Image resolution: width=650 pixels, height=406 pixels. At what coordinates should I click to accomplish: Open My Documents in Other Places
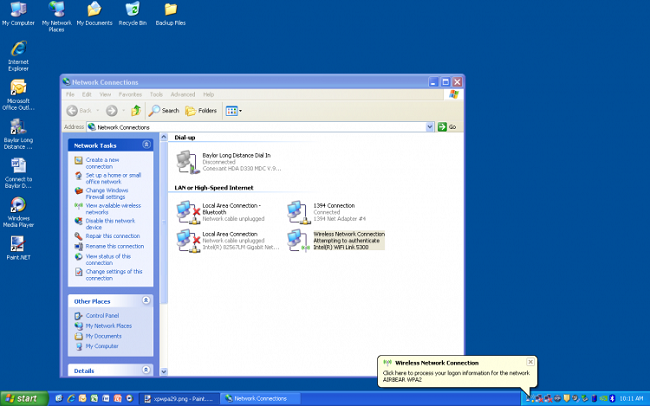[104, 336]
